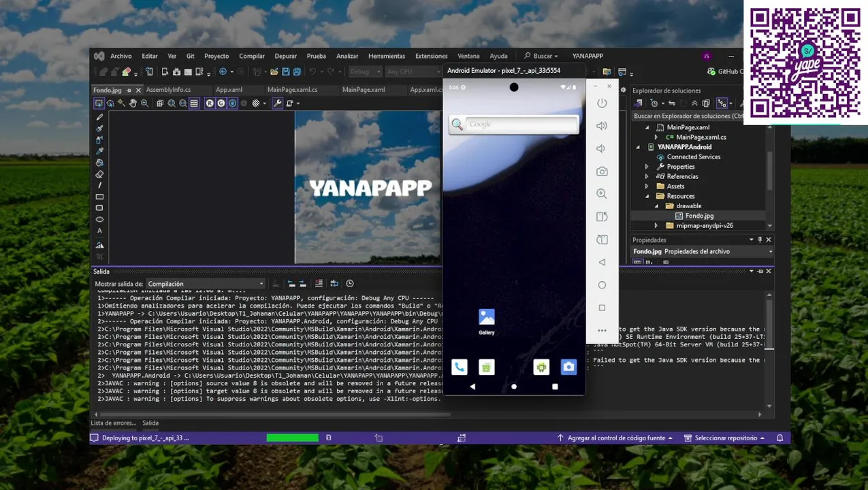Toggle the rectangular selection tool
Viewport: 868px width, 490px height.
(x=99, y=103)
